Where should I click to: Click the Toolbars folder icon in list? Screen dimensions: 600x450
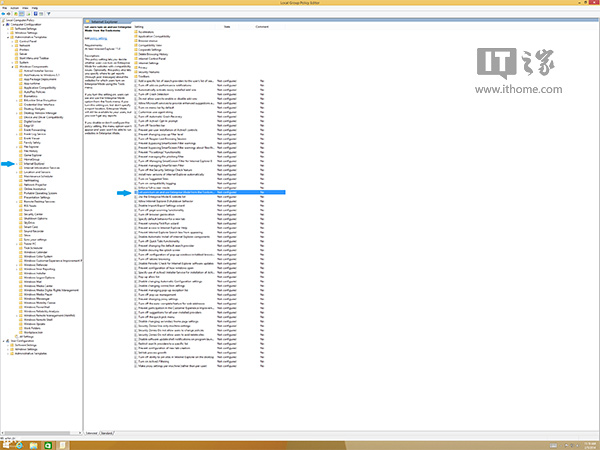136,76
